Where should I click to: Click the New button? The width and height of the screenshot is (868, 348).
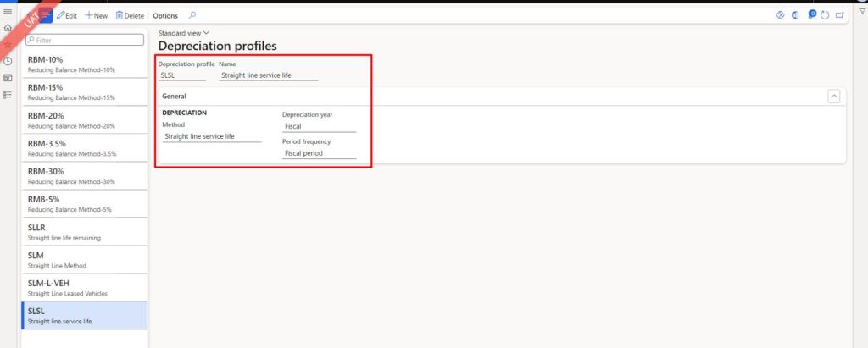[96, 15]
